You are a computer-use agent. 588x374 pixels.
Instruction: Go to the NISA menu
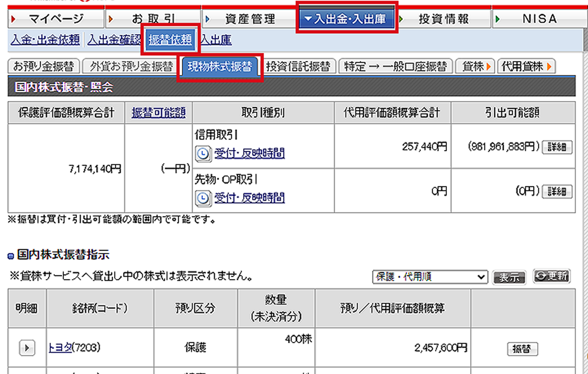pos(539,19)
